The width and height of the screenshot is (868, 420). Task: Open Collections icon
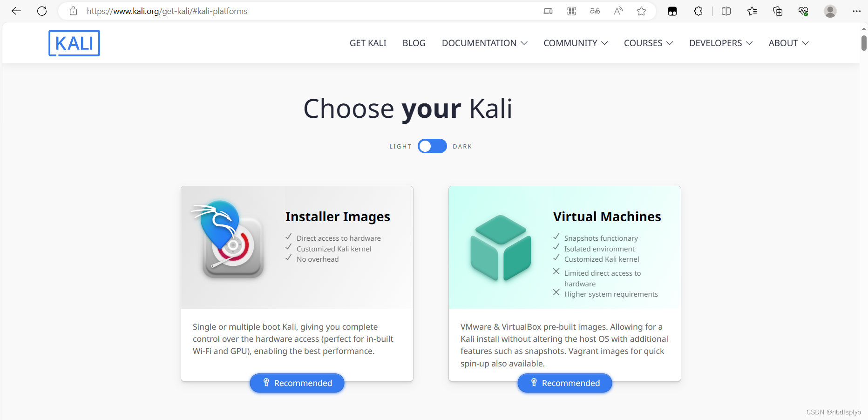pyautogui.click(x=778, y=11)
